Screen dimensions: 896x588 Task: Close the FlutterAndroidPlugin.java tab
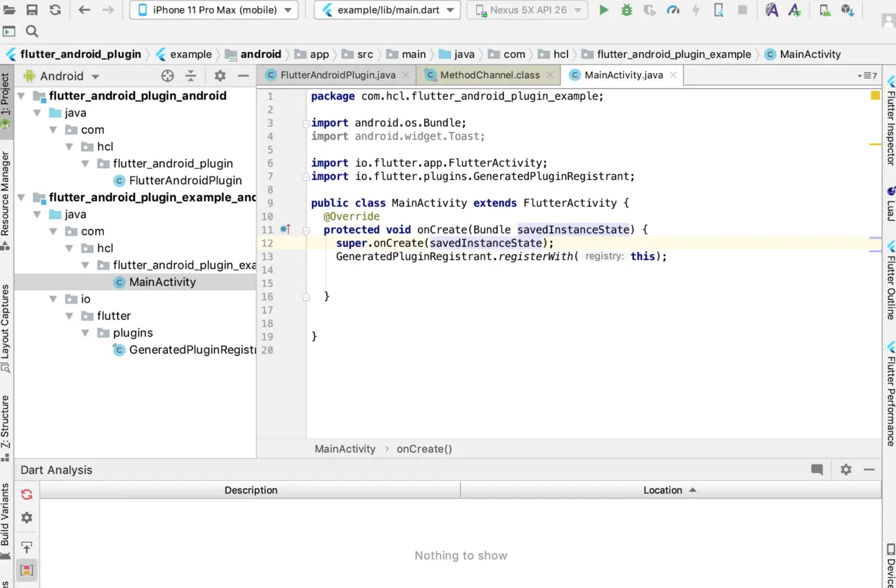pyautogui.click(x=405, y=74)
